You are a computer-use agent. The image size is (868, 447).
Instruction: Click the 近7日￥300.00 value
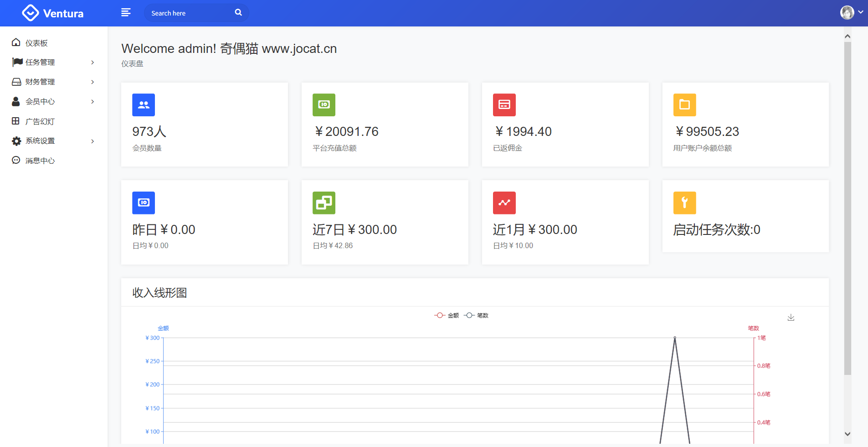pos(355,229)
